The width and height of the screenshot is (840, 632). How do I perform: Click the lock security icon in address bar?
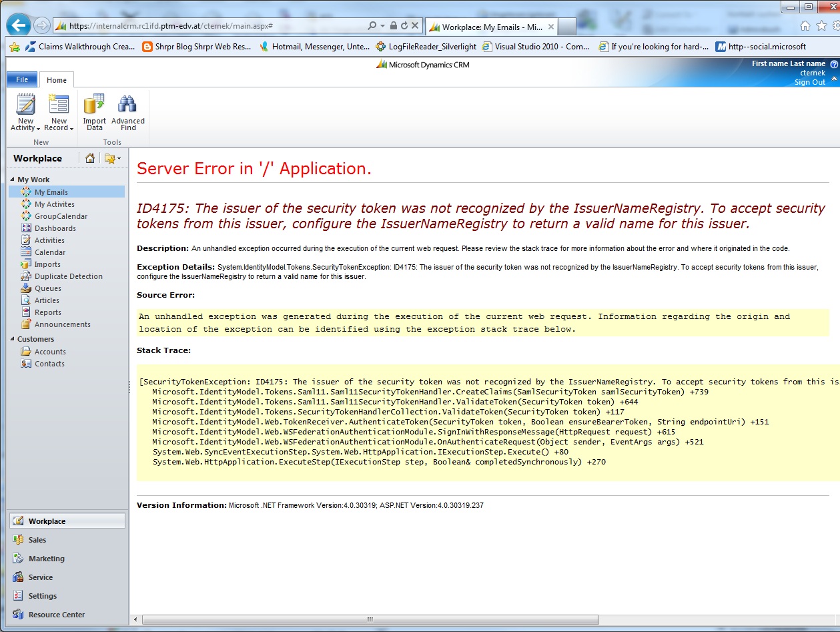click(x=394, y=26)
